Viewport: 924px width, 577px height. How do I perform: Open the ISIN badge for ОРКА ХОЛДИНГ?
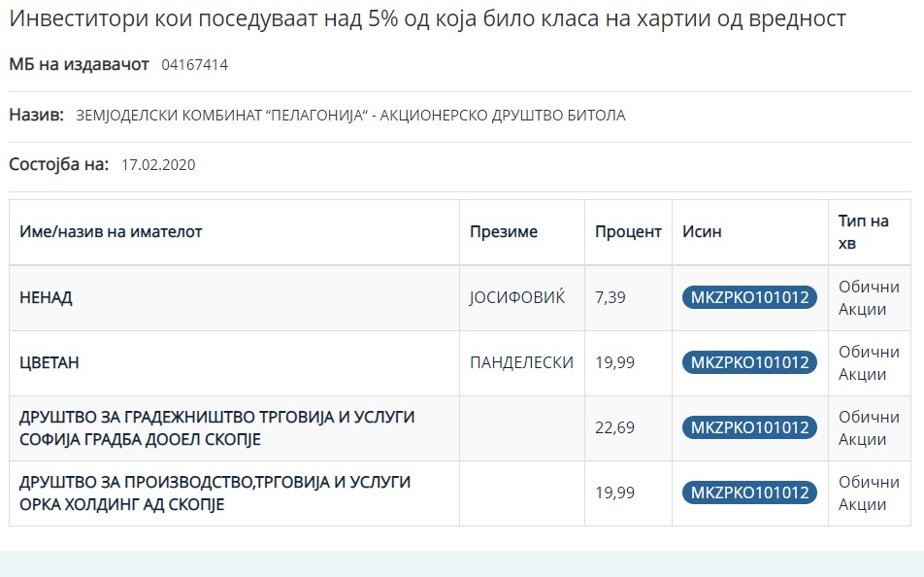pos(749,493)
